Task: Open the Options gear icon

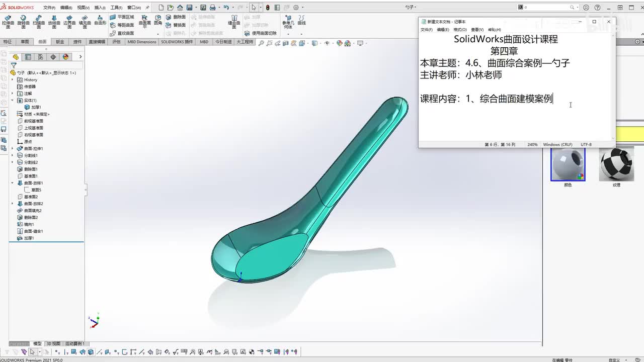Action: pos(296,8)
